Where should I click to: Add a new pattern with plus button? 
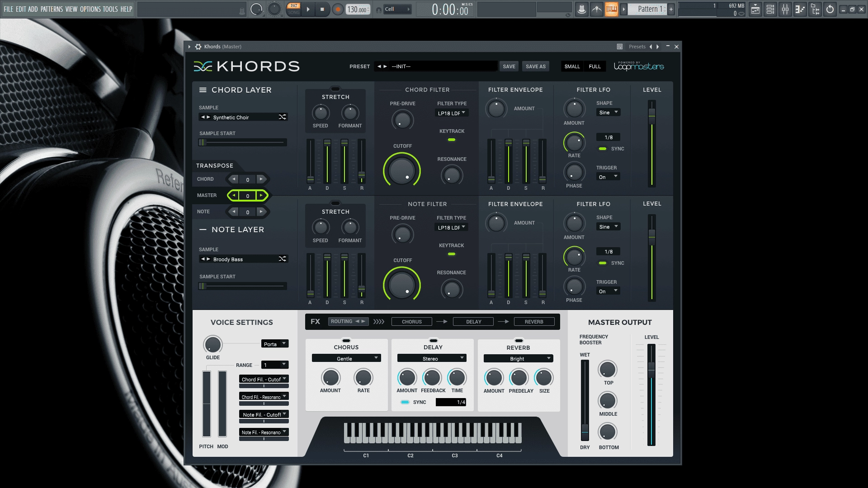[x=671, y=9]
